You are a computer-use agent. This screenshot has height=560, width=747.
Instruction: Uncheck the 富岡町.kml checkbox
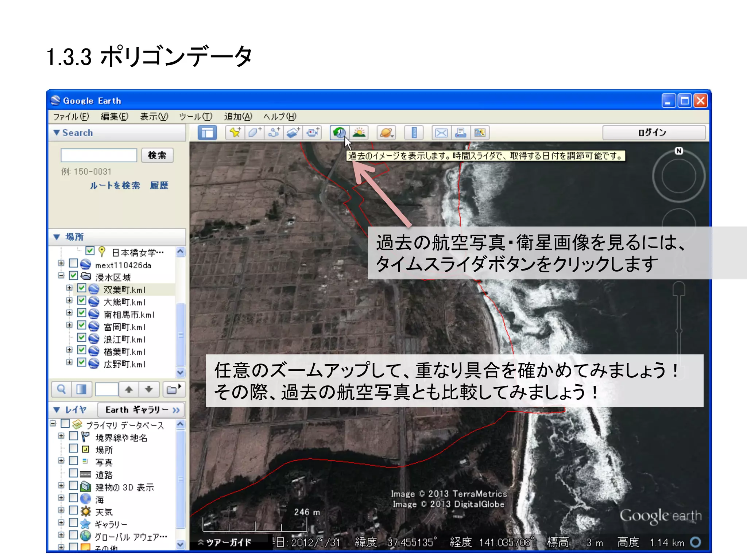tap(82, 326)
